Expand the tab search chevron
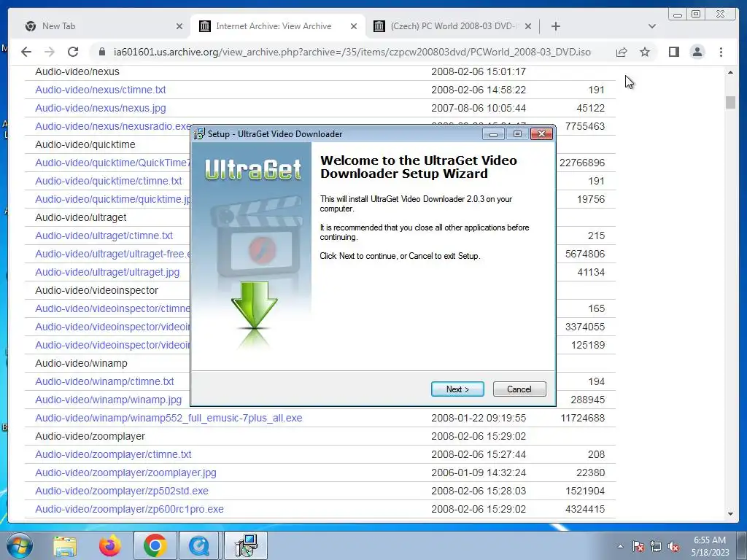 coord(652,26)
